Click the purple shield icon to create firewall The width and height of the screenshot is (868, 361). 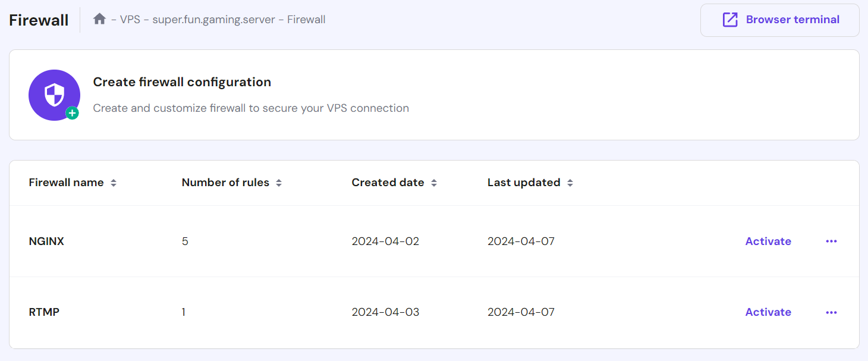pos(54,95)
